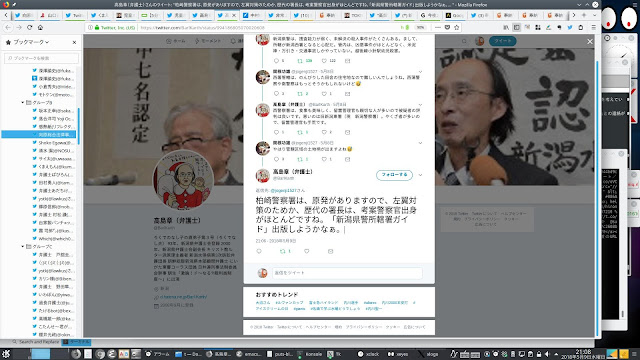640x360 pixels.
Task: Open options chevron on the first reply tweet
Action: [420, 72]
